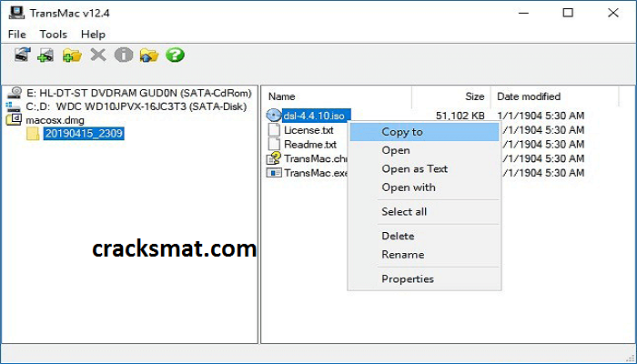The image size is (637, 364).
Task: Click the gray X delete toolbar icon
Action: (98, 55)
